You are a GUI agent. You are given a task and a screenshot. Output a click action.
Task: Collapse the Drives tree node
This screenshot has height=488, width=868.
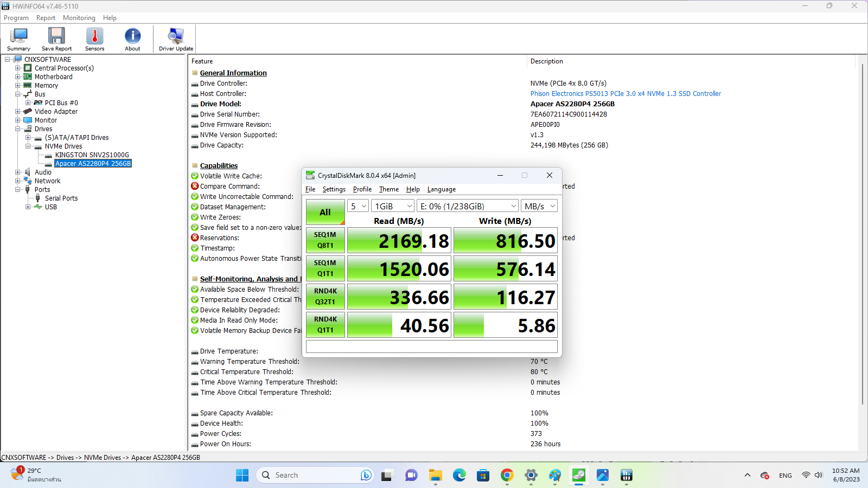tap(18, 129)
